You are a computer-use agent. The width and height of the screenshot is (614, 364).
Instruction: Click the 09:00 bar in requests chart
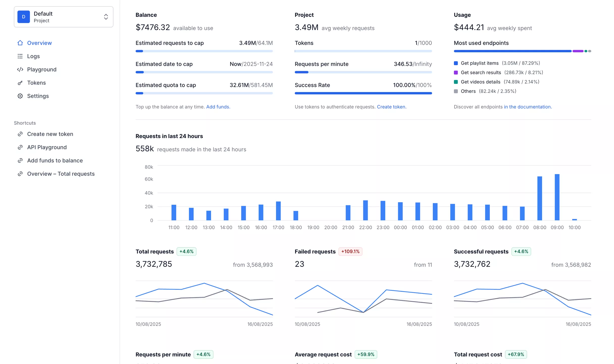557,197
